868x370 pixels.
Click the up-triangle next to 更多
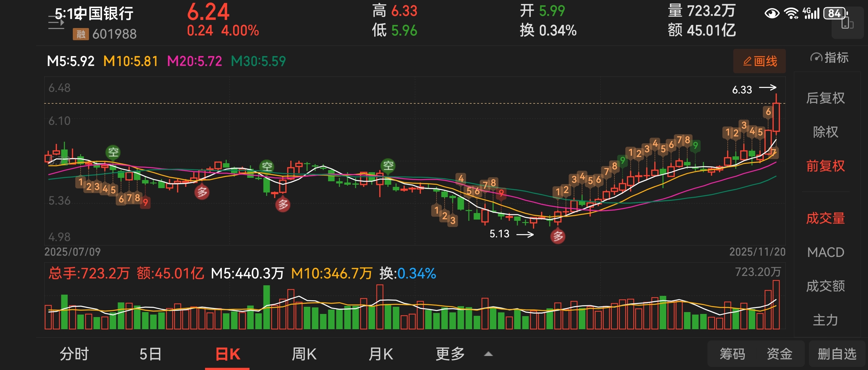[488, 354]
